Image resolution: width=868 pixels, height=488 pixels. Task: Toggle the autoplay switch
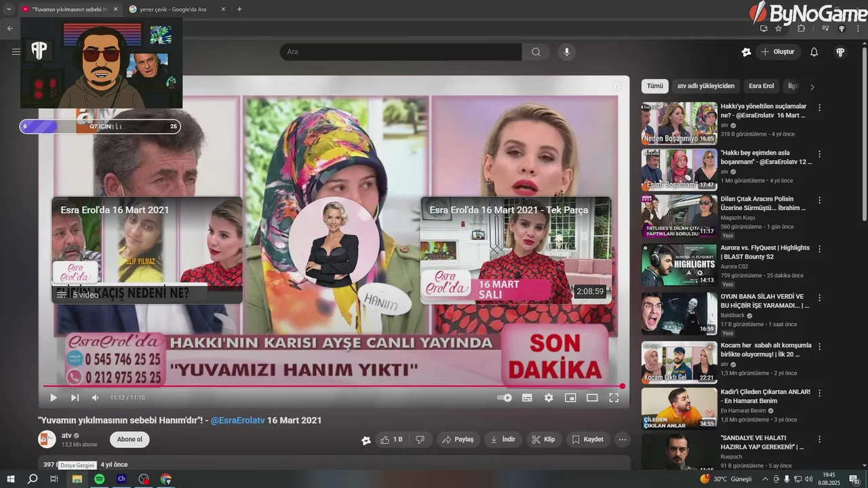click(x=505, y=398)
